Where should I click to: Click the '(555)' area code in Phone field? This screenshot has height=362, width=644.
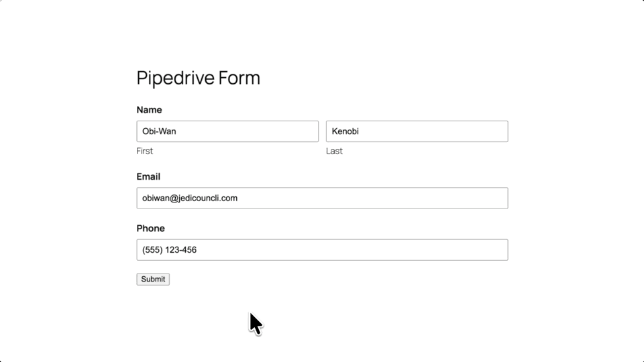point(152,250)
